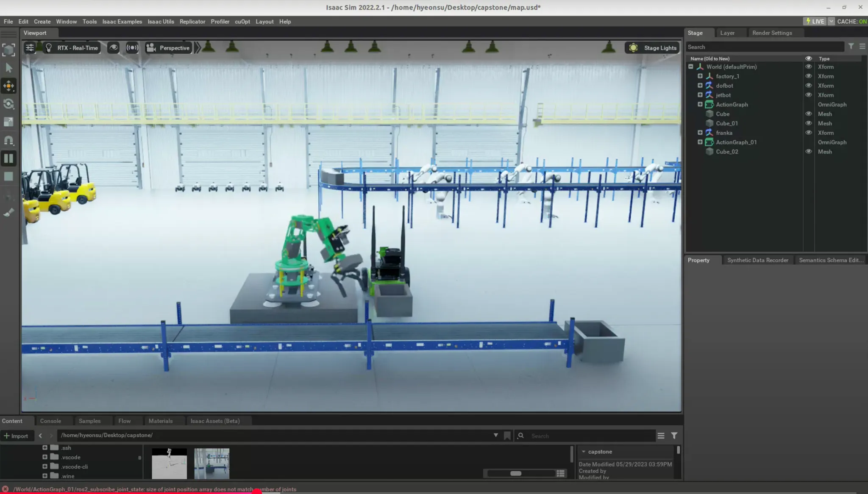Viewport: 868px width, 494px height.
Task: Click the Stage search filter funnel icon
Action: (851, 47)
